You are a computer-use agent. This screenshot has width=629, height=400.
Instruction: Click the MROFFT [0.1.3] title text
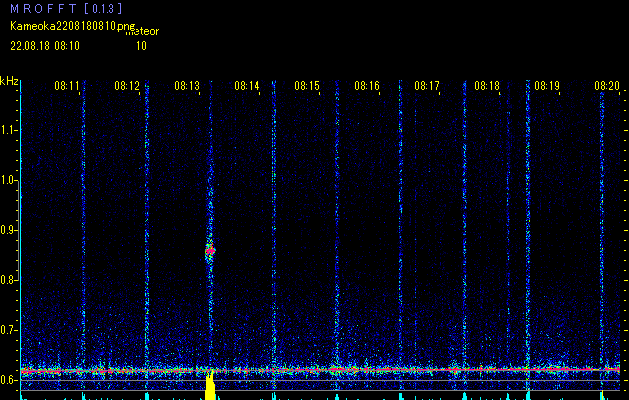pyautogui.click(x=66, y=8)
